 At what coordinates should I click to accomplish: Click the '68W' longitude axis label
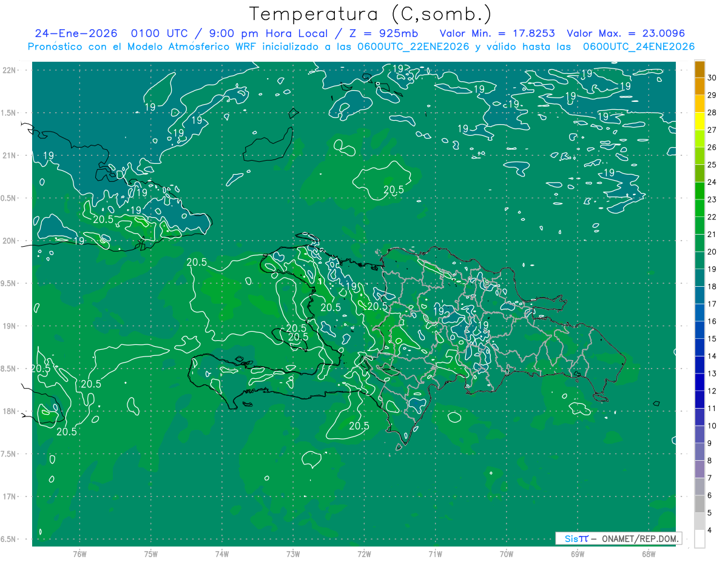649,554
